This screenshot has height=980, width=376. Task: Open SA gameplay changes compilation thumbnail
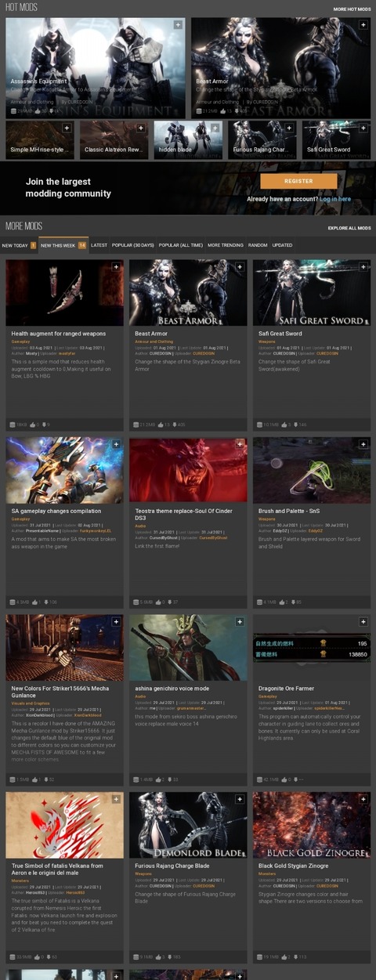[64, 470]
